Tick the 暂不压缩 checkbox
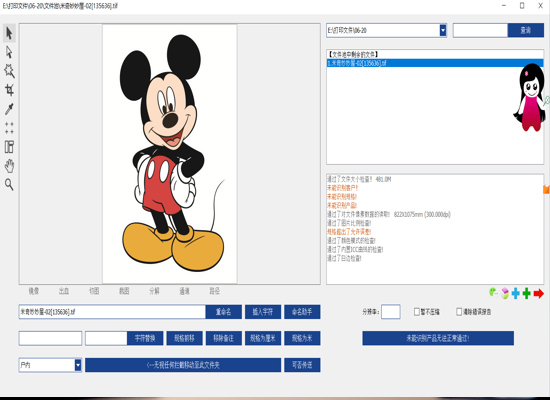The image size is (550, 400). 417,312
